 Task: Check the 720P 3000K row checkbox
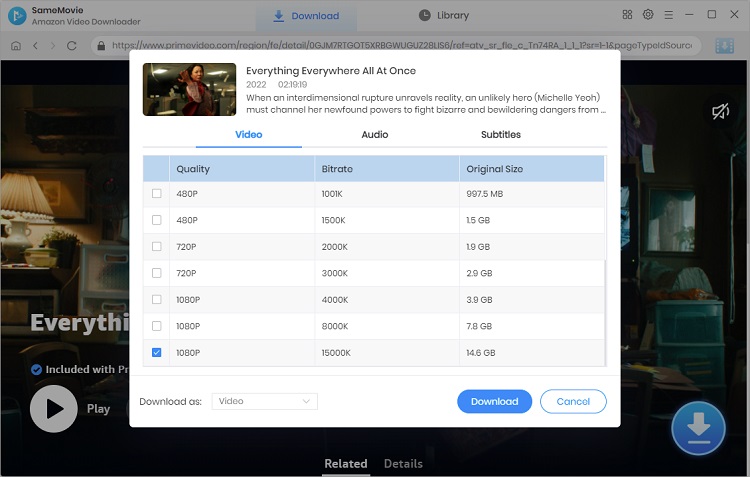pos(156,273)
